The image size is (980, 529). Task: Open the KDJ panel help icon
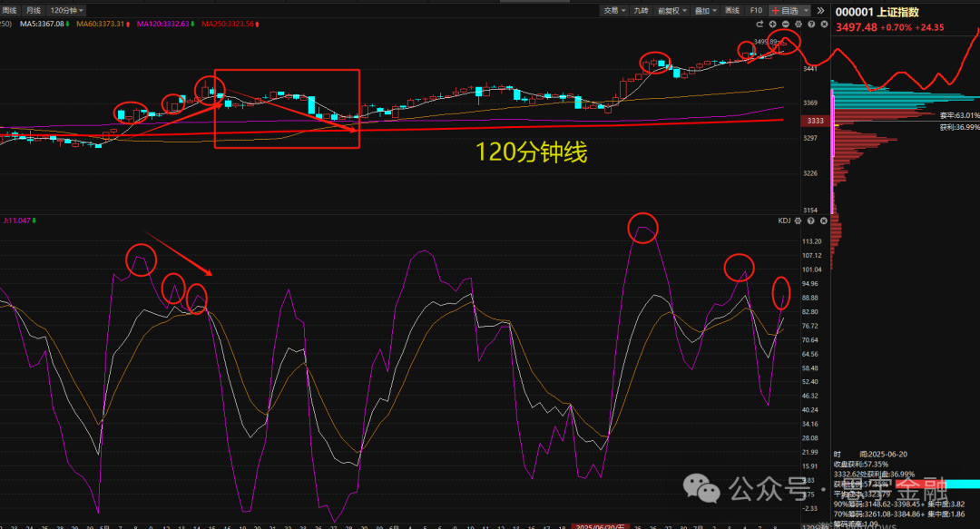pyautogui.click(x=810, y=220)
